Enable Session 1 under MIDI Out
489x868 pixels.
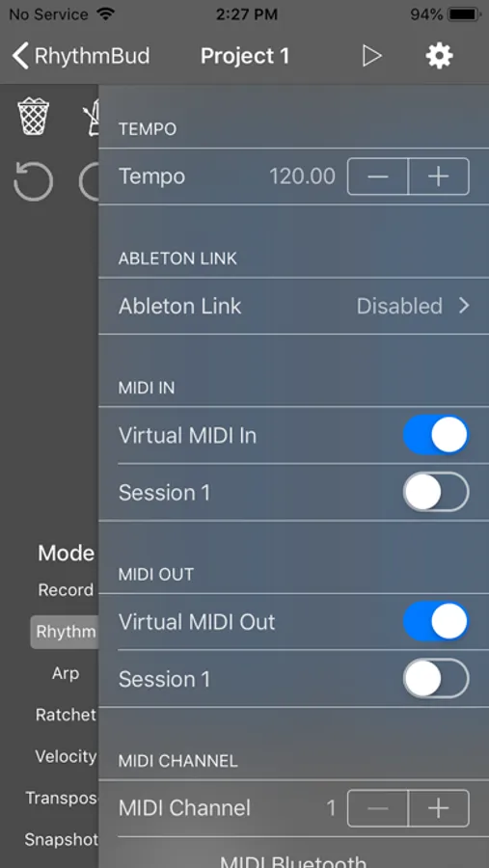(436, 678)
